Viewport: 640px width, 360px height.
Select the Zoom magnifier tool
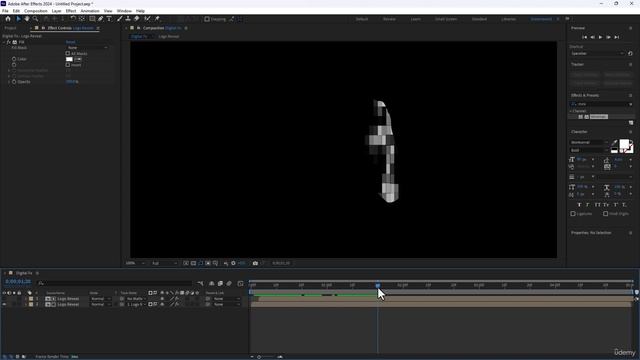[x=36, y=19]
